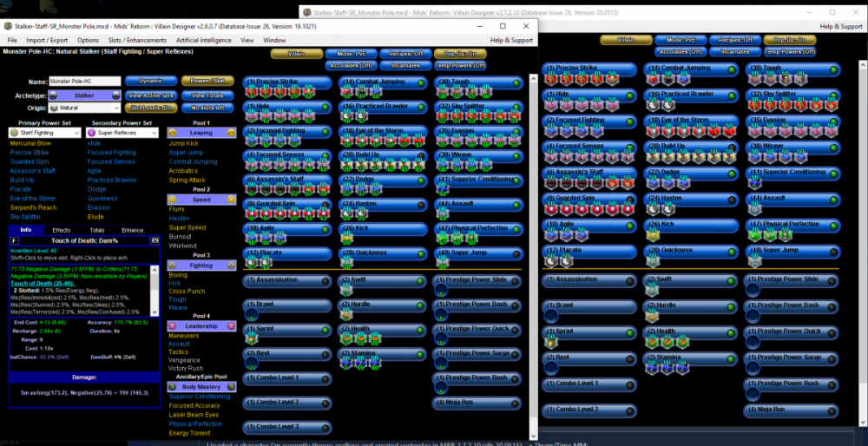Click Prestige Power Slide's empty slot, rear window
The image size is (868, 446).
[753, 291]
